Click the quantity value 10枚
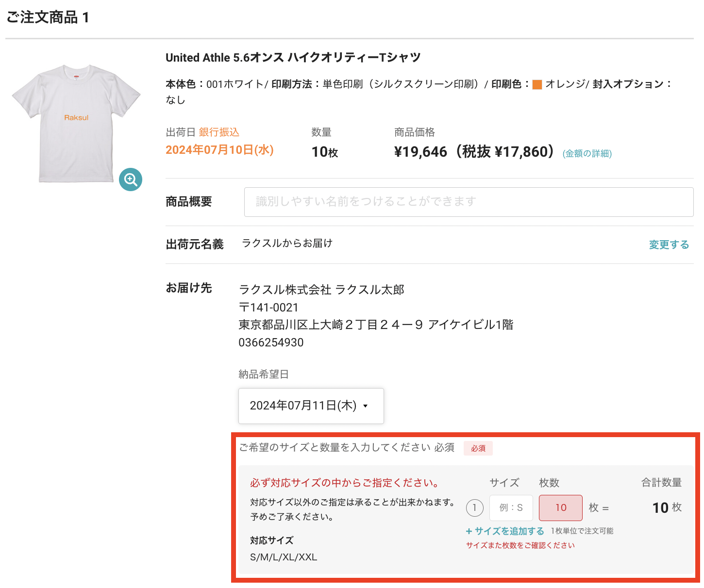Viewport: 704px width, 588px height. pyautogui.click(x=325, y=152)
